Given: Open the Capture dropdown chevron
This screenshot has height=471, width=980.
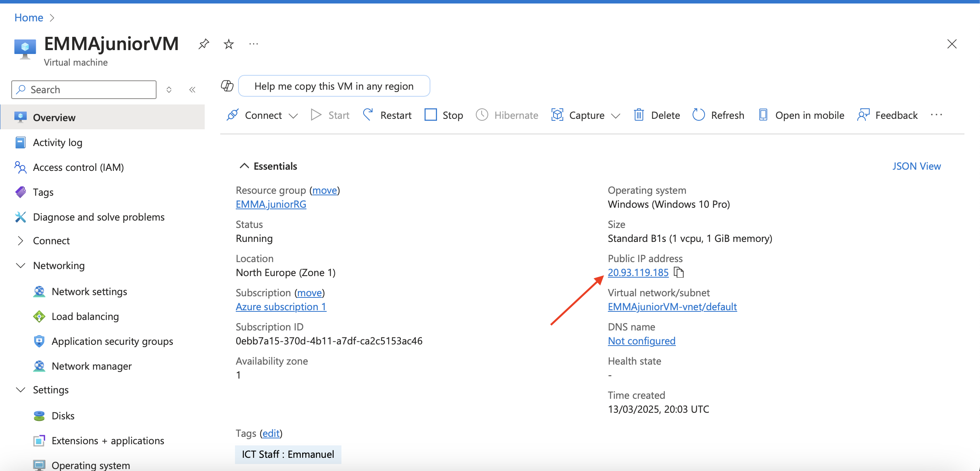Looking at the screenshot, I should coord(616,116).
